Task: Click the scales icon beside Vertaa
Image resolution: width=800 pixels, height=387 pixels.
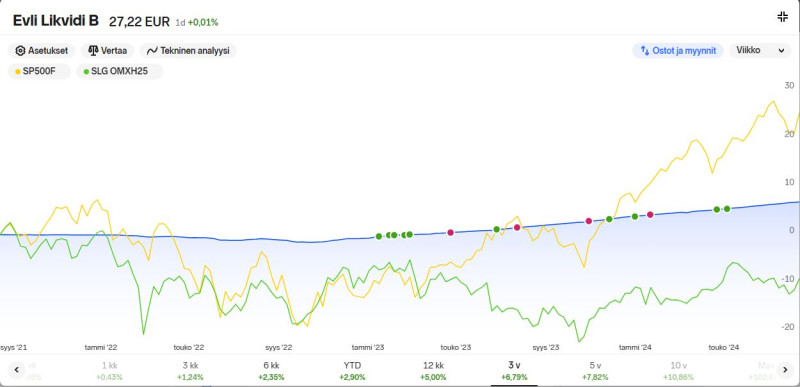Action: coord(93,51)
